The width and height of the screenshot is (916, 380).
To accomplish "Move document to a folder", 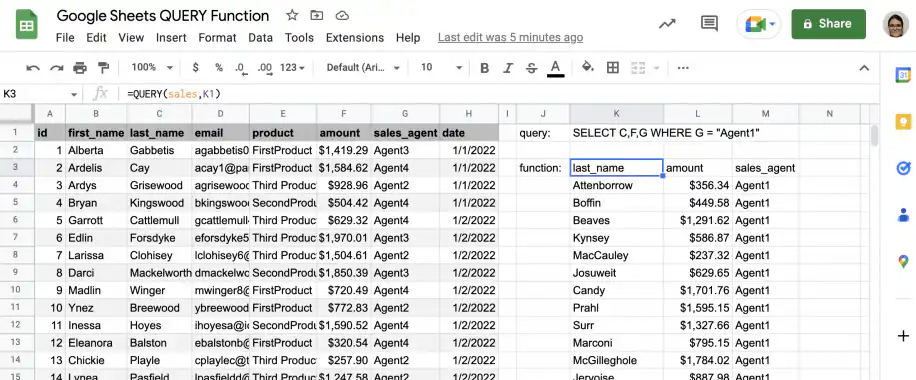I will 317,16.
